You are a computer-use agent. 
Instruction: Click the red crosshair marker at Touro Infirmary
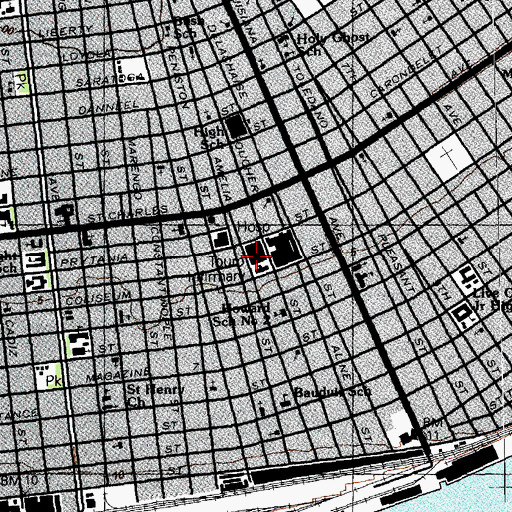click(x=256, y=256)
